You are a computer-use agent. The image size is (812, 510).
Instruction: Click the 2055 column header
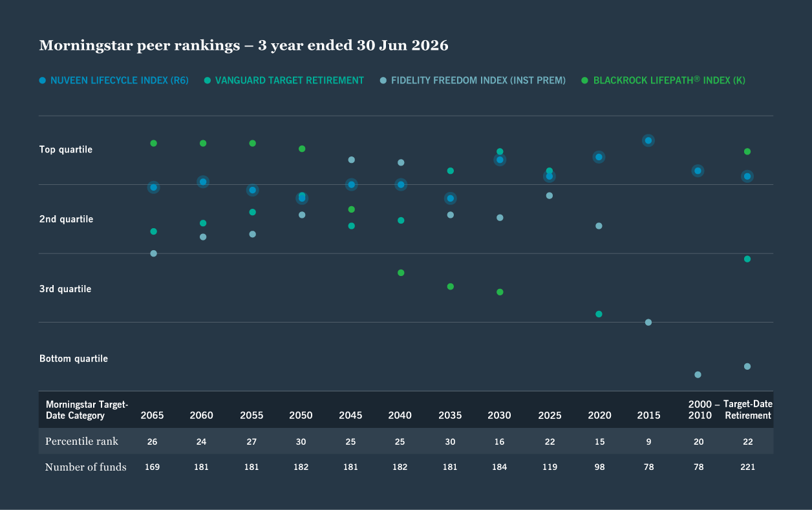tap(251, 416)
